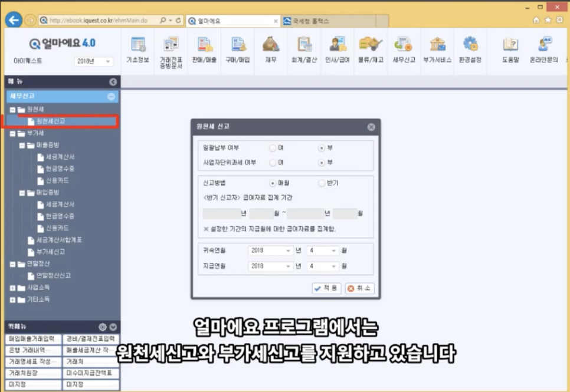Select 여 for 사업자단위과세 여부
The height and width of the screenshot is (392, 570).
click(x=273, y=163)
